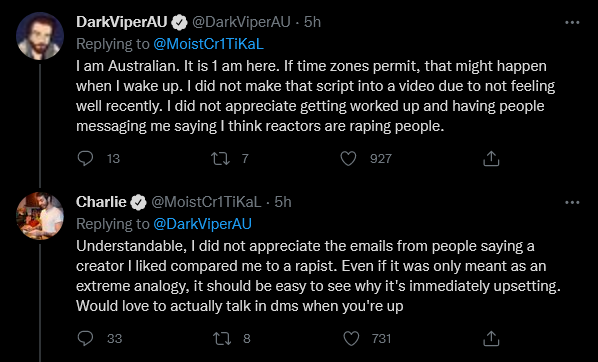Reply to DarkViperAU's tweet with 13 replies
The image size is (598, 362).
(x=85, y=158)
